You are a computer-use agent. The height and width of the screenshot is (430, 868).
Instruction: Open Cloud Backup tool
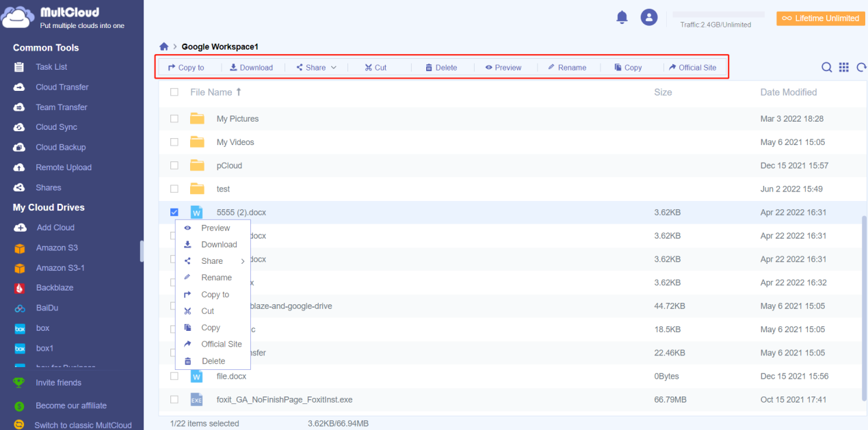click(x=60, y=147)
